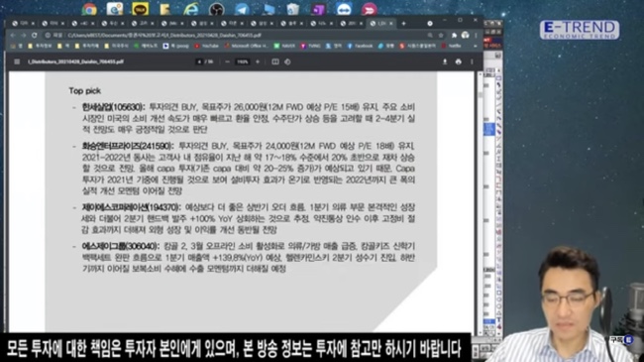Click the 제이에스코퍼레이션(194370) entry

pos(132,207)
